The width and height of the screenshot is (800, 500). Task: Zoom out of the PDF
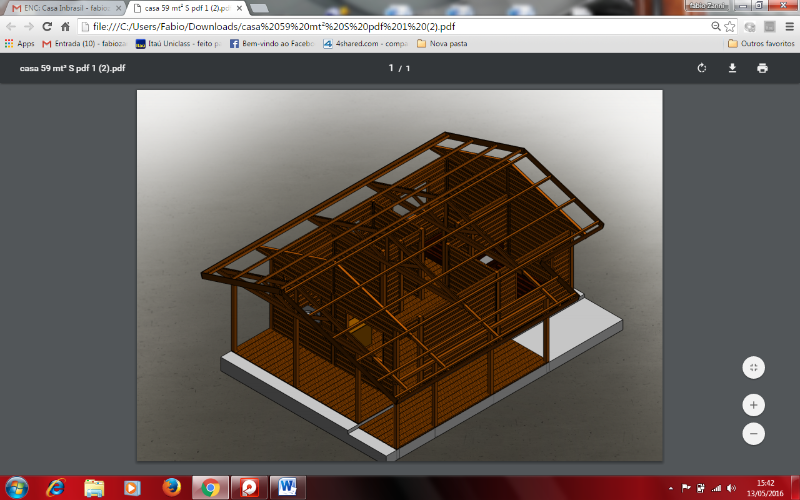coord(753,434)
